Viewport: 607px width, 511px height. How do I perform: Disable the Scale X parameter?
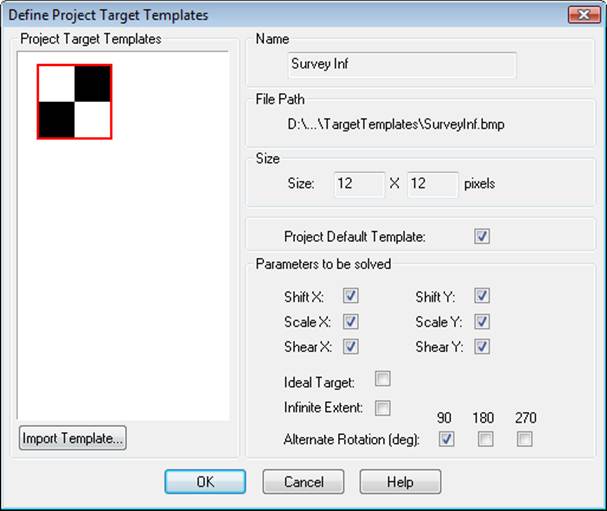click(x=350, y=321)
